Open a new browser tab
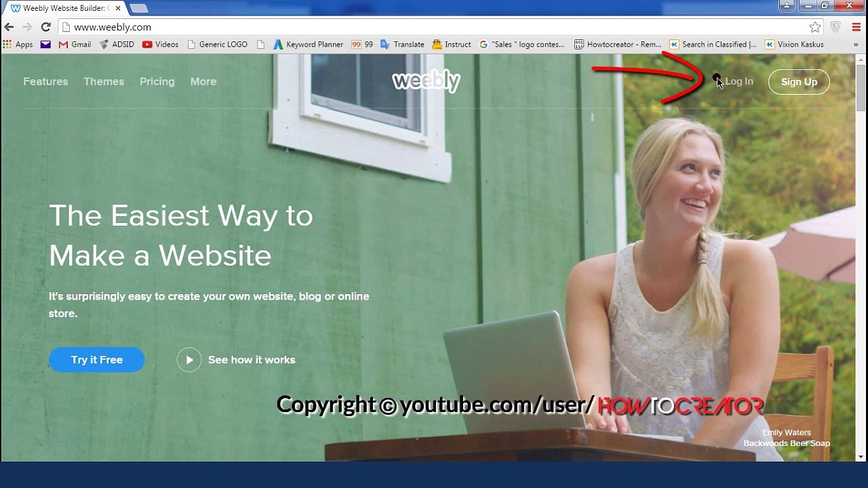Viewport: 868px width, 488px height. [x=139, y=8]
